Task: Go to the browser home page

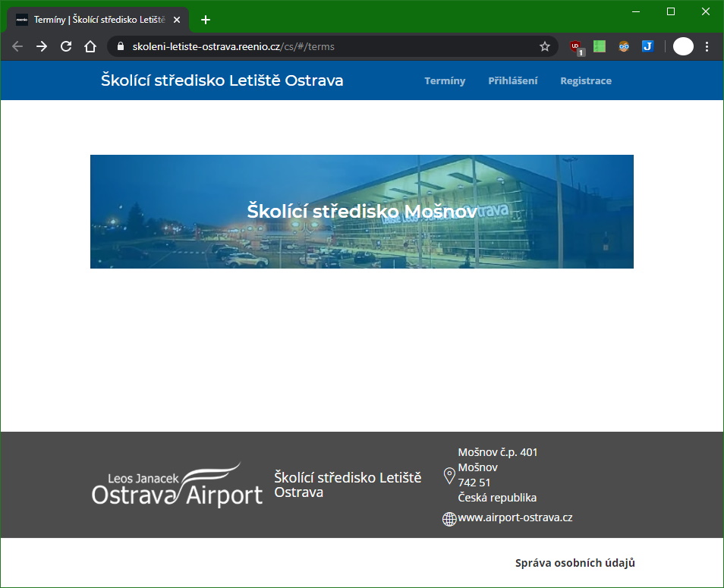Action: (x=90, y=46)
